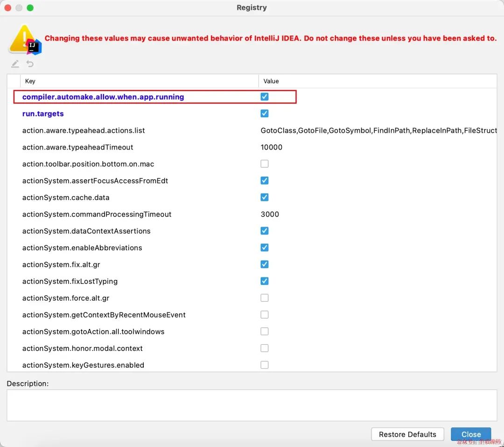Viewport: 504px width, 447px height.
Task: Select the compiler.automake.allow.when.app.running key
Action: click(103, 97)
